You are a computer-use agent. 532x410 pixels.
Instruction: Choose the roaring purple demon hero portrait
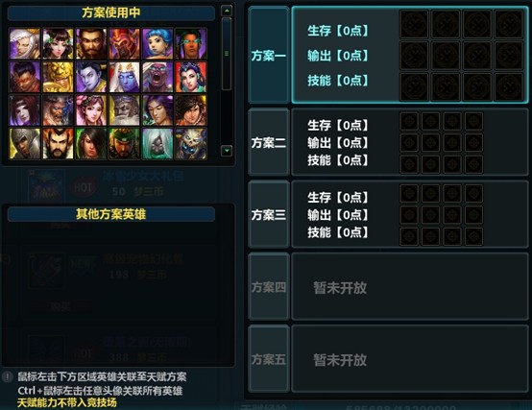[x=157, y=77]
